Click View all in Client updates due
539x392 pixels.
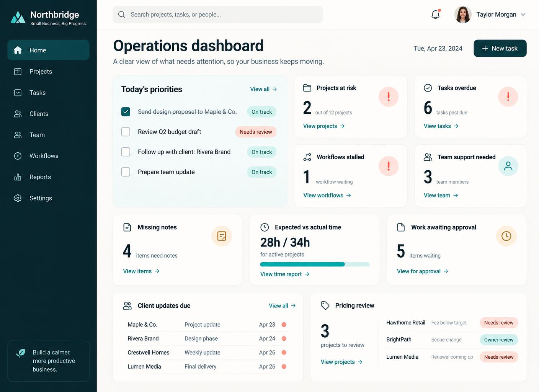click(x=282, y=305)
